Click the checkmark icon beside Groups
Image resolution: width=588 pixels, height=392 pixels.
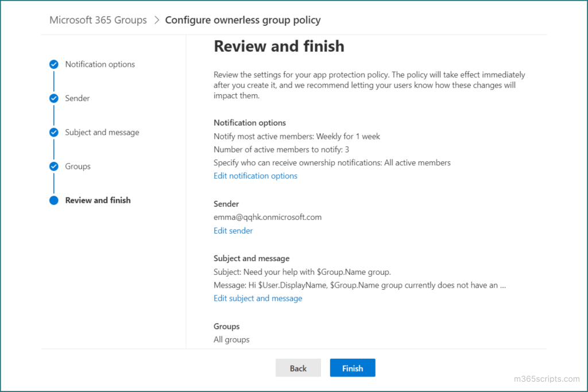(53, 166)
